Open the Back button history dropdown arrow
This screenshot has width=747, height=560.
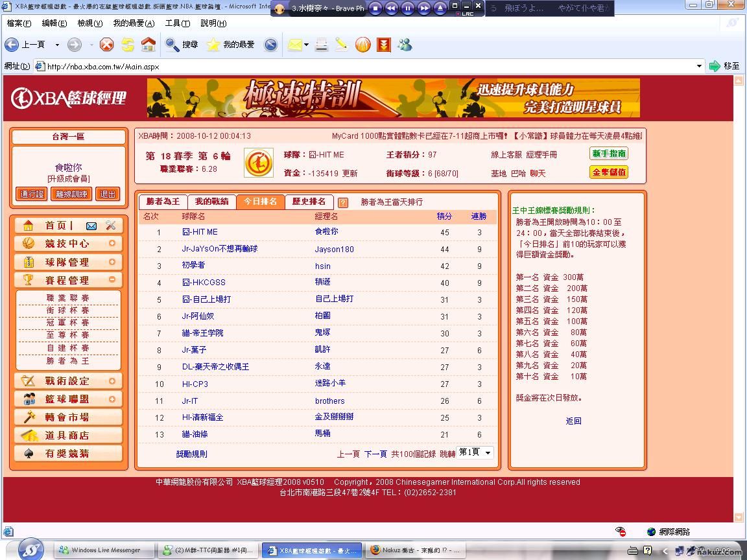click(57, 45)
